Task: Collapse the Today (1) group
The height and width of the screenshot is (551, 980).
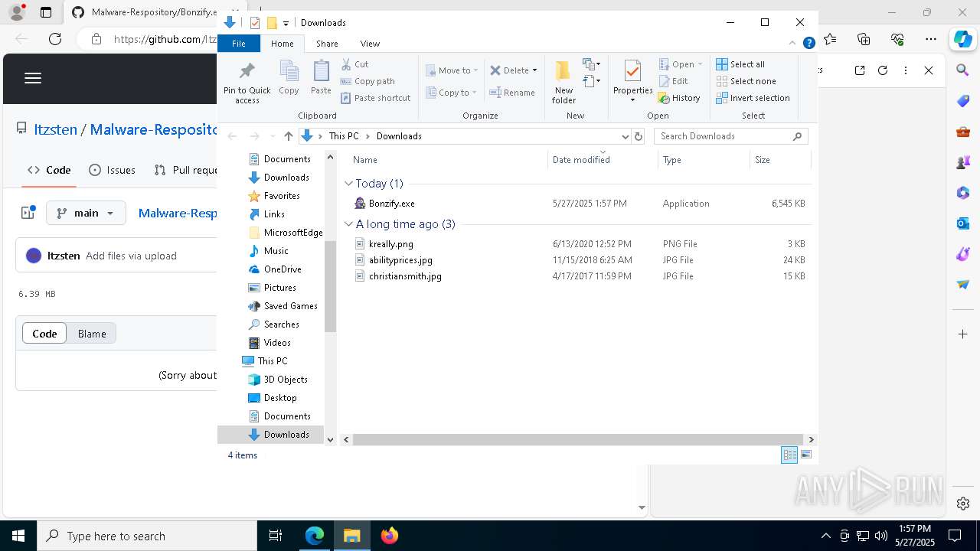Action: pyautogui.click(x=348, y=184)
